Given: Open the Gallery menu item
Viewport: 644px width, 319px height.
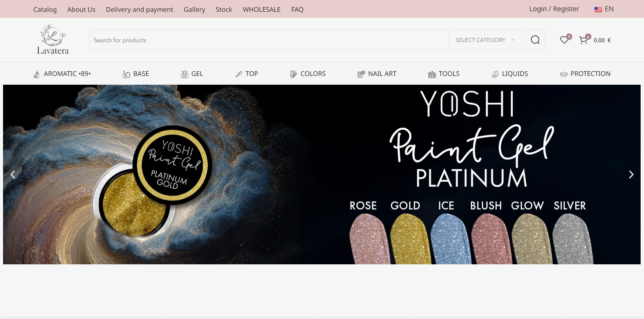Looking at the screenshot, I should tap(195, 9).
